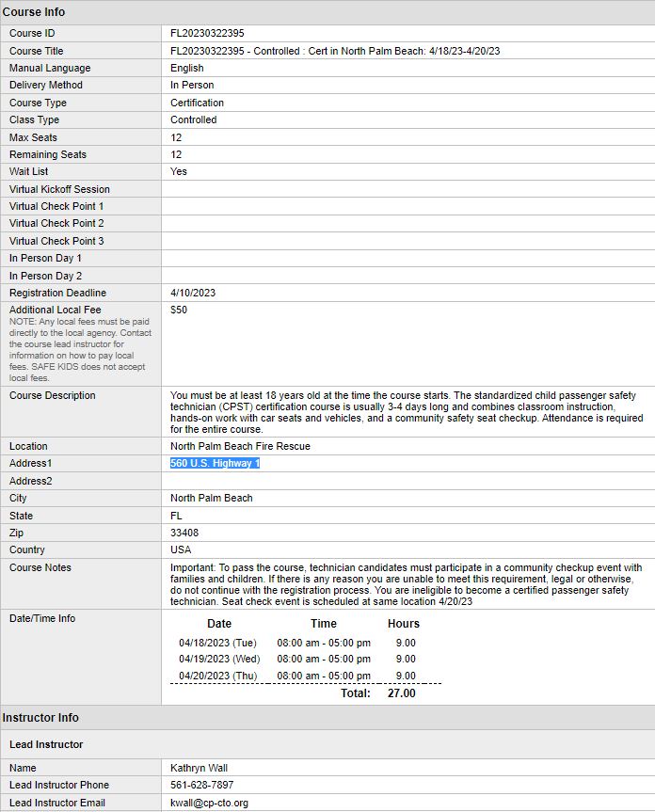Image resolution: width=655 pixels, height=812 pixels.
Task: Click the Zip value 33408
Action: [x=184, y=533]
